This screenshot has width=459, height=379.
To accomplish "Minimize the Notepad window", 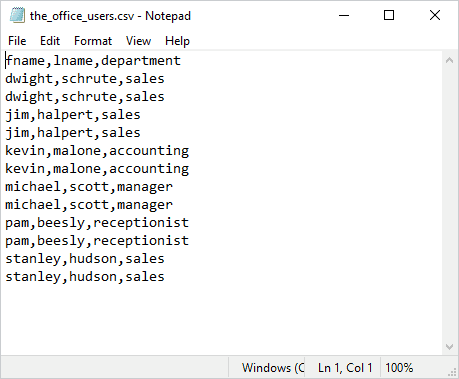I will 344,15.
